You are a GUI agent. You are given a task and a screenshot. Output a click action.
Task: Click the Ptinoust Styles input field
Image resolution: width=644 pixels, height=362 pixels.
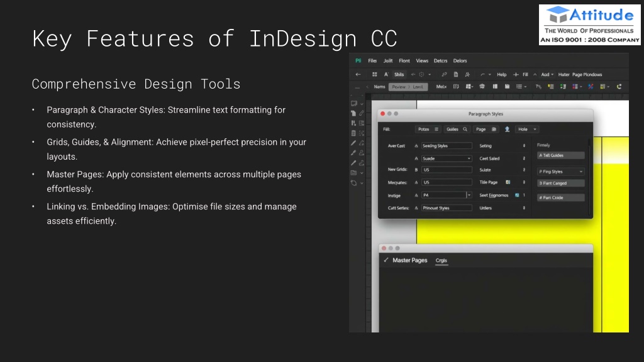(x=447, y=208)
